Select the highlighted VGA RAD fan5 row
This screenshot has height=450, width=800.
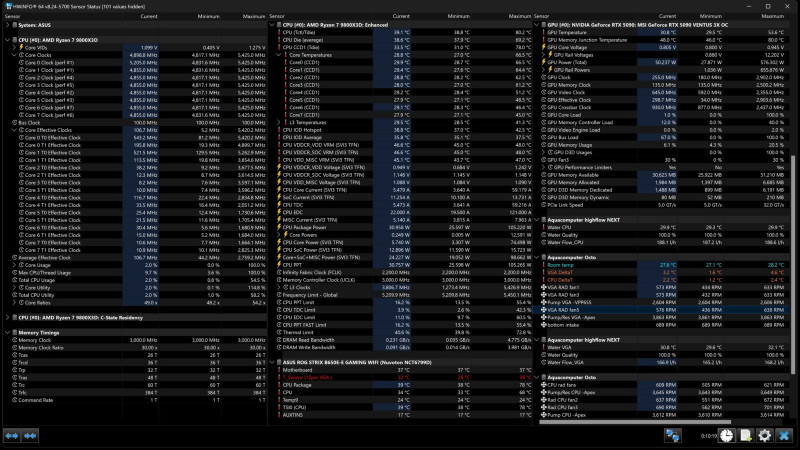pyautogui.click(x=660, y=310)
